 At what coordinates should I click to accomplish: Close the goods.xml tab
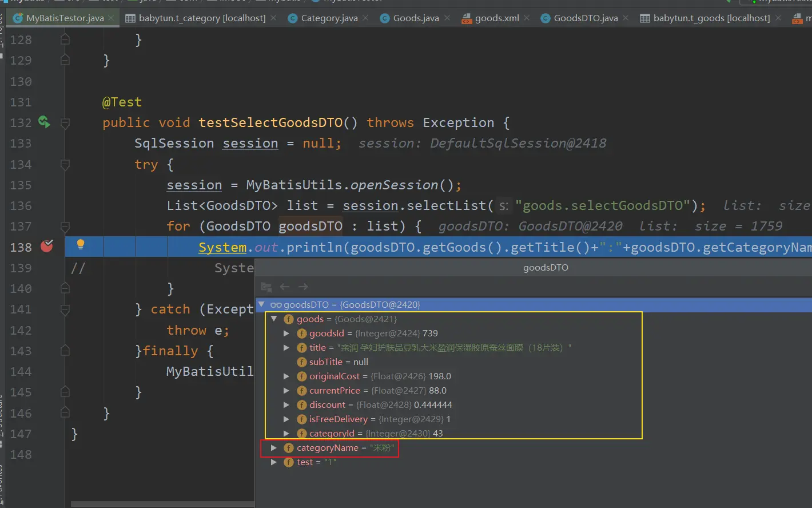coord(527,18)
